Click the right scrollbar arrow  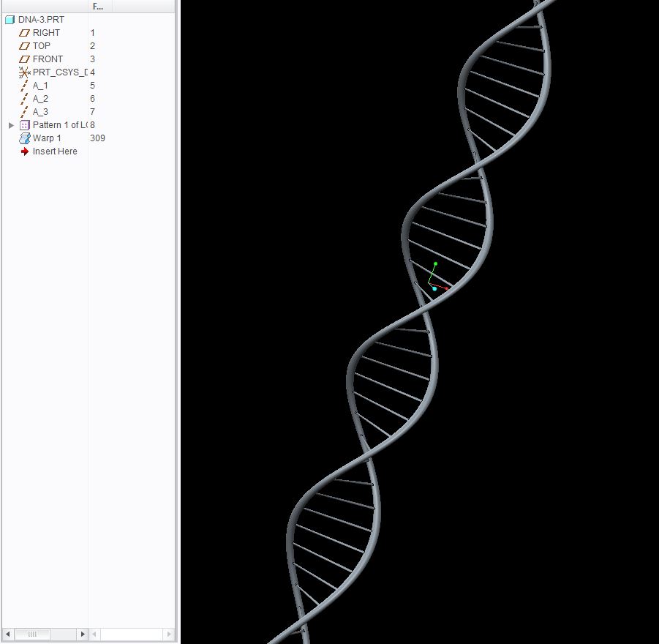tap(82, 634)
